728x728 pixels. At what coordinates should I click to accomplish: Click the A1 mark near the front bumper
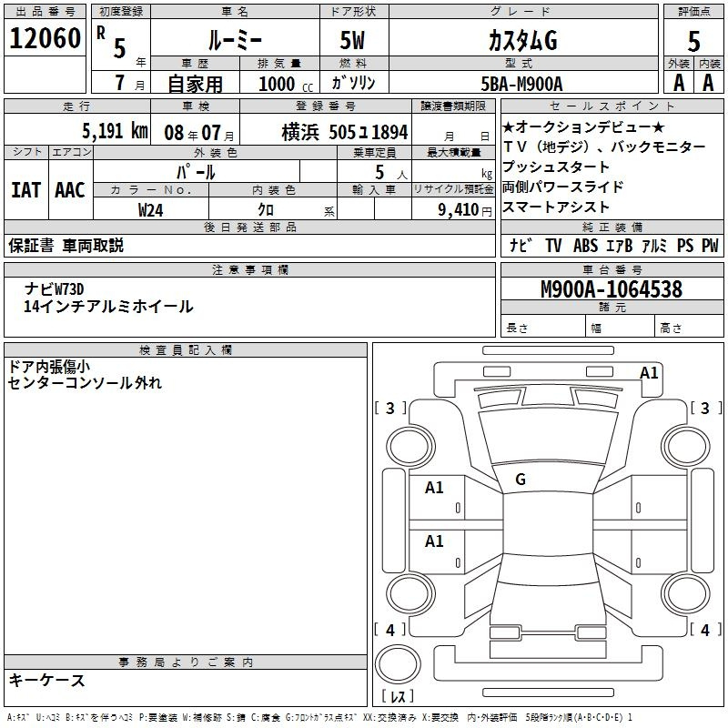(x=649, y=373)
